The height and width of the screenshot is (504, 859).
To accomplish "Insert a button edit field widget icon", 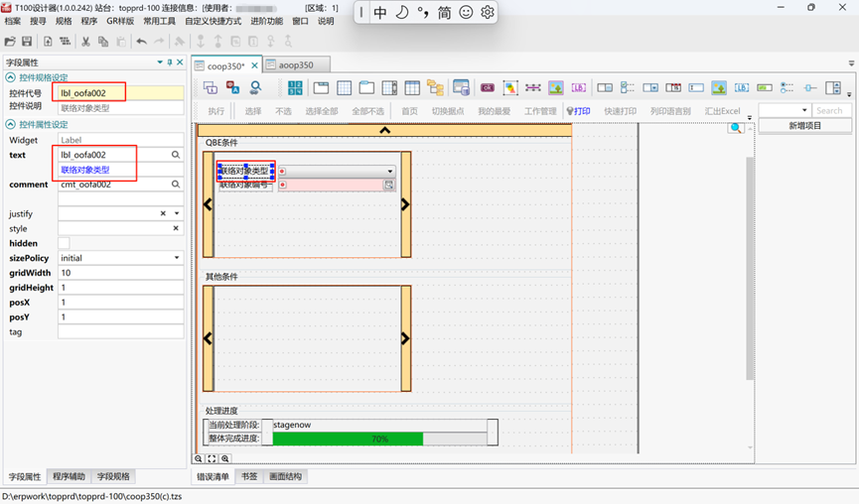I will coord(605,87).
